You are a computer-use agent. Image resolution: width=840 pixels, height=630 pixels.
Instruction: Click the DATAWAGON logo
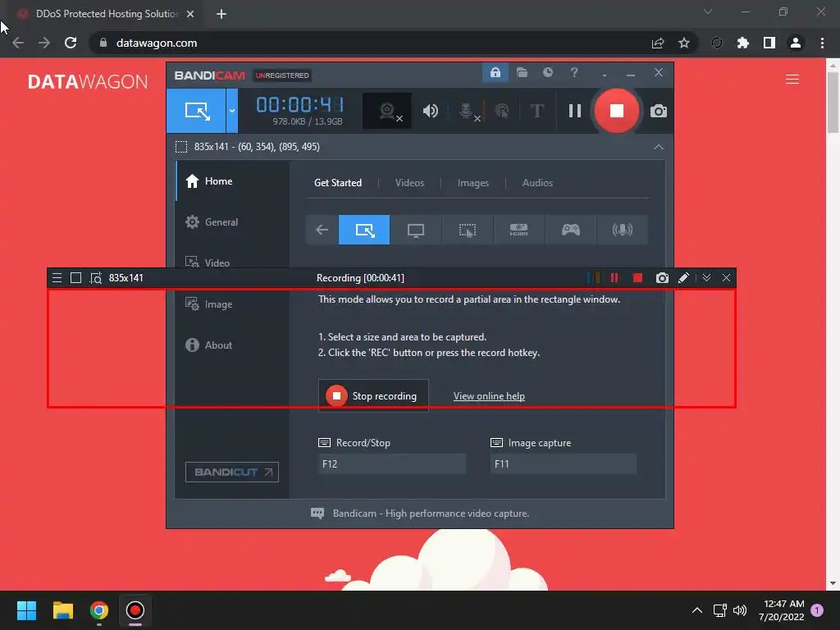click(x=88, y=81)
